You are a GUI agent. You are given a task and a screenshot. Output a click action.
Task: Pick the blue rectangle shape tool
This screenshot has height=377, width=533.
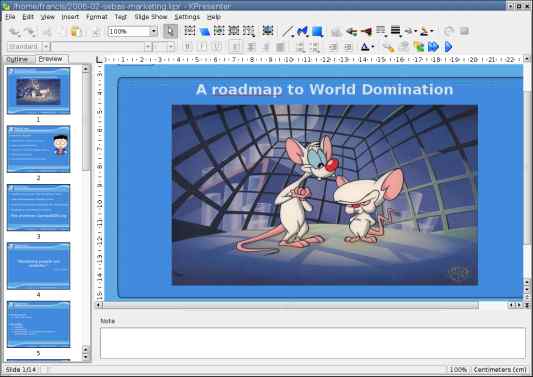tap(317, 31)
